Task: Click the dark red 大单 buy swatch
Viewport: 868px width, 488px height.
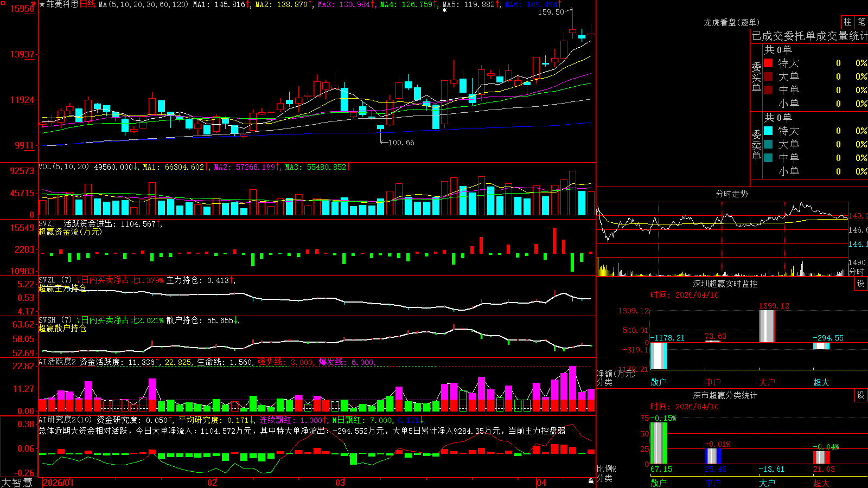Action: 768,76
